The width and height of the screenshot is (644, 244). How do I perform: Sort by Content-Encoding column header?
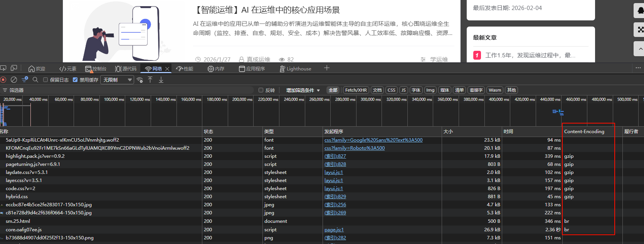coord(592,132)
